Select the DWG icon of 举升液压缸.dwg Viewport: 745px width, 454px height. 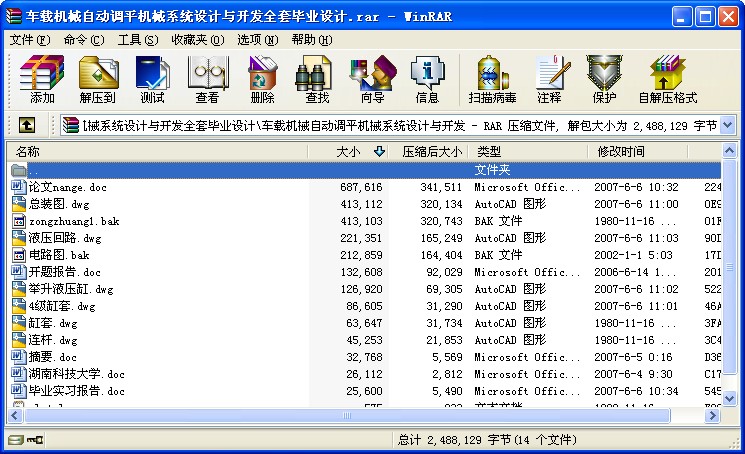tap(18, 289)
